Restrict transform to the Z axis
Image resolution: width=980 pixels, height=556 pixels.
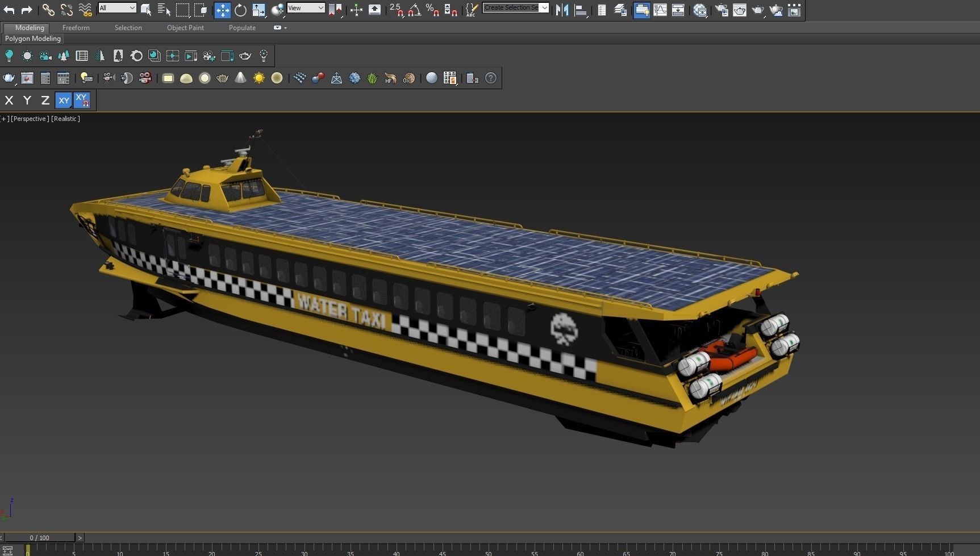45,101
